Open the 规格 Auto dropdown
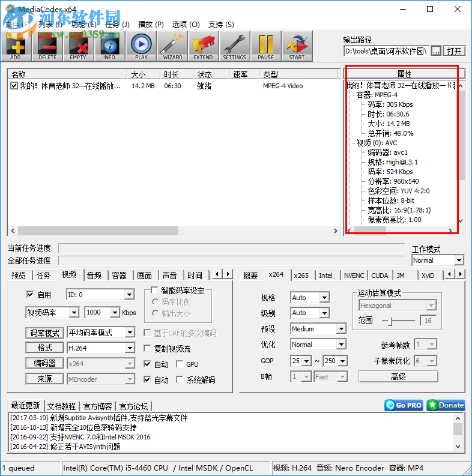 [x=310, y=298]
